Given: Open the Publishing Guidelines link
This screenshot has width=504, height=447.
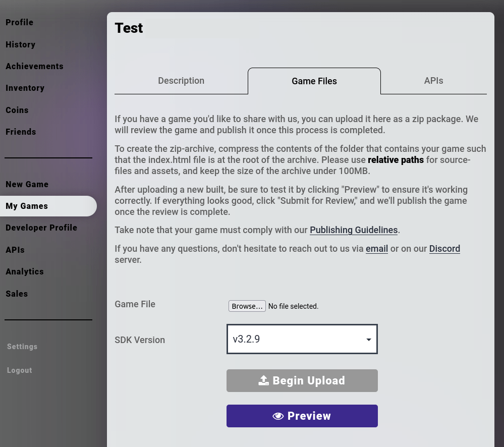Looking at the screenshot, I should point(354,230).
